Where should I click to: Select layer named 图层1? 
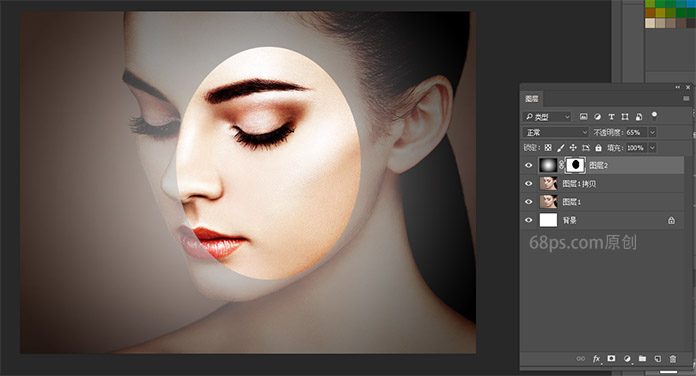point(572,202)
